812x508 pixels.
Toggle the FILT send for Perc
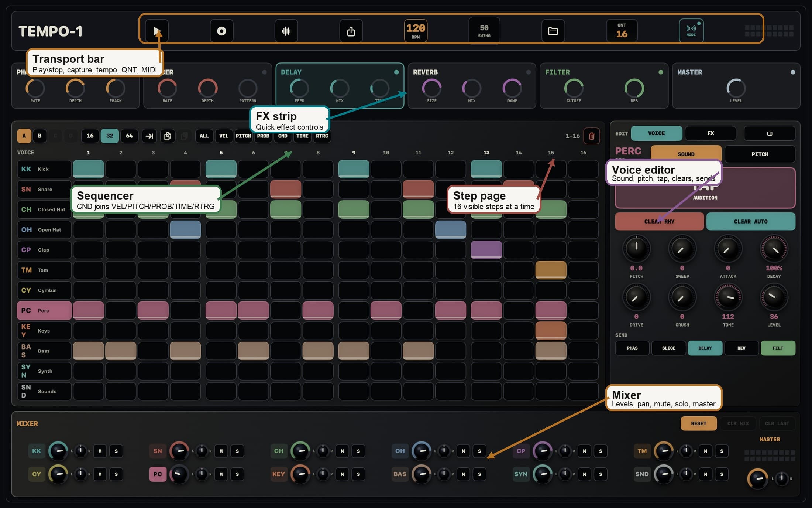pyautogui.click(x=778, y=348)
